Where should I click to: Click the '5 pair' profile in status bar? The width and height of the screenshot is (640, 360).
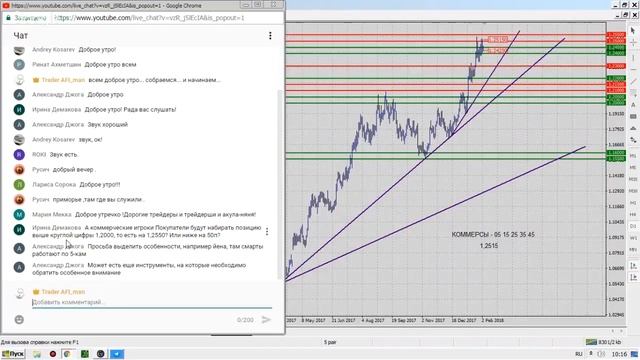pyautogui.click(x=330, y=342)
